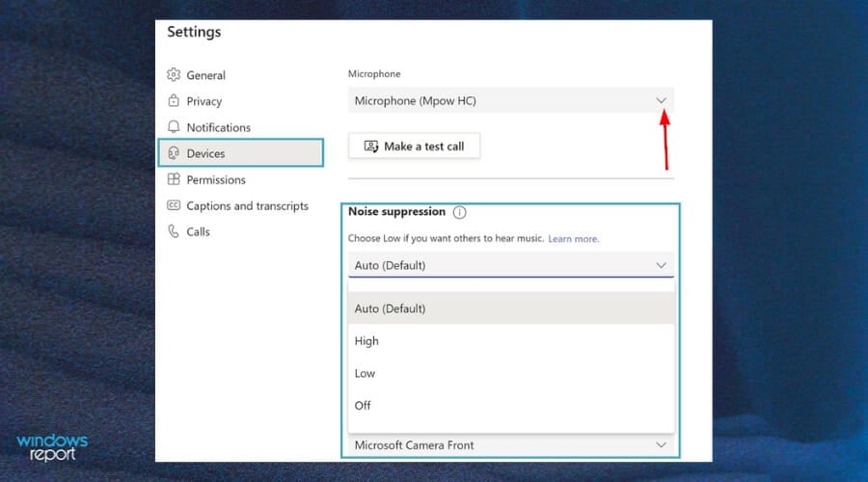
Task: Click the General gear icon
Action: point(174,74)
